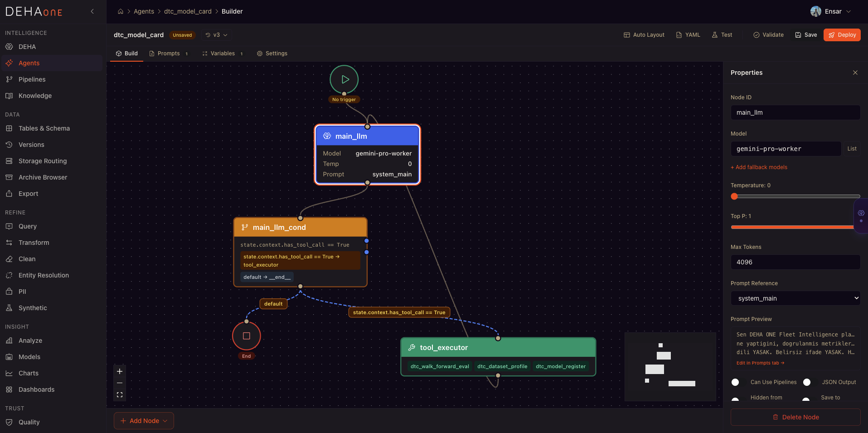This screenshot has height=433, width=868.
Task: Click the End stop node icon
Action: 246,336
